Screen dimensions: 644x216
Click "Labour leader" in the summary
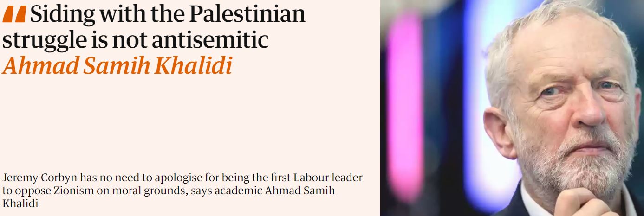tap(335, 178)
